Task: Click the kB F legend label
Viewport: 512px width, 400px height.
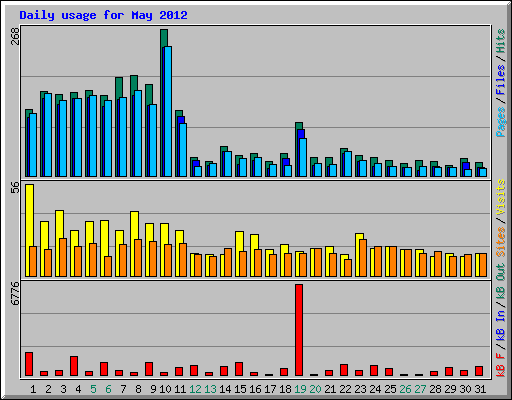Action: pos(501,365)
